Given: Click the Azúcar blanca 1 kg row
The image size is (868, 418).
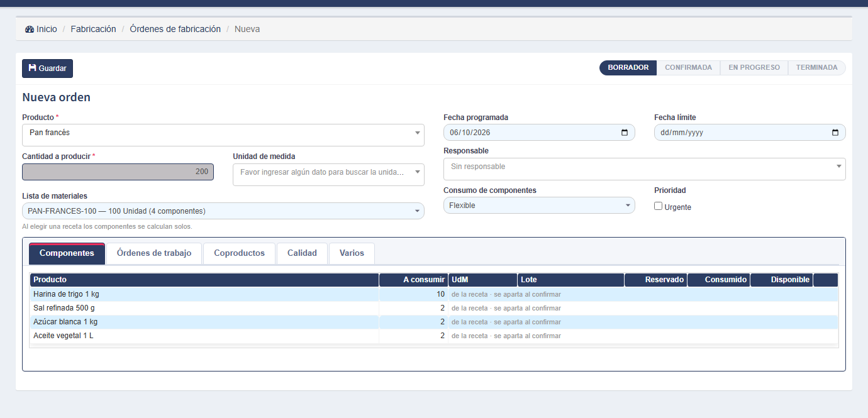Looking at the screenshot, I should (x=434, y=322).
